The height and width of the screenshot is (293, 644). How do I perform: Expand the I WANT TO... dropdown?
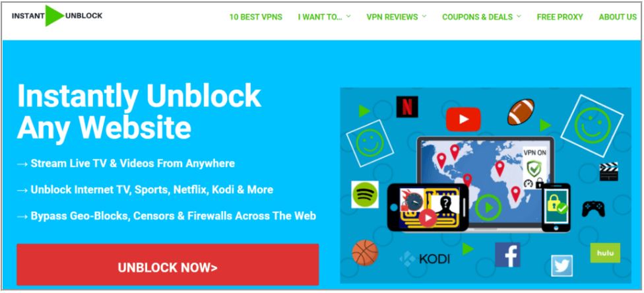pyautogui.click(x=325, y=17)
